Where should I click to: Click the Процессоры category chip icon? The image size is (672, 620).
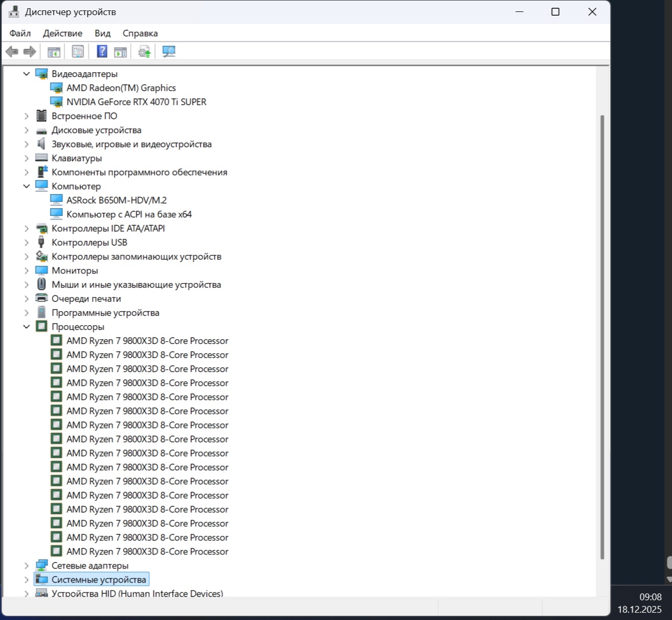point(42,327)
